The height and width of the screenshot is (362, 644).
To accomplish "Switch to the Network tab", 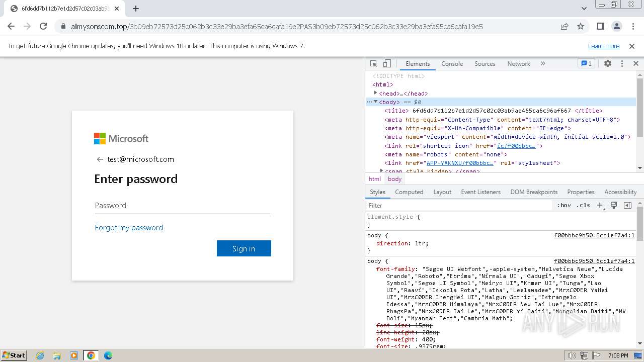I will pyautogui.click(x=519, y=64).
